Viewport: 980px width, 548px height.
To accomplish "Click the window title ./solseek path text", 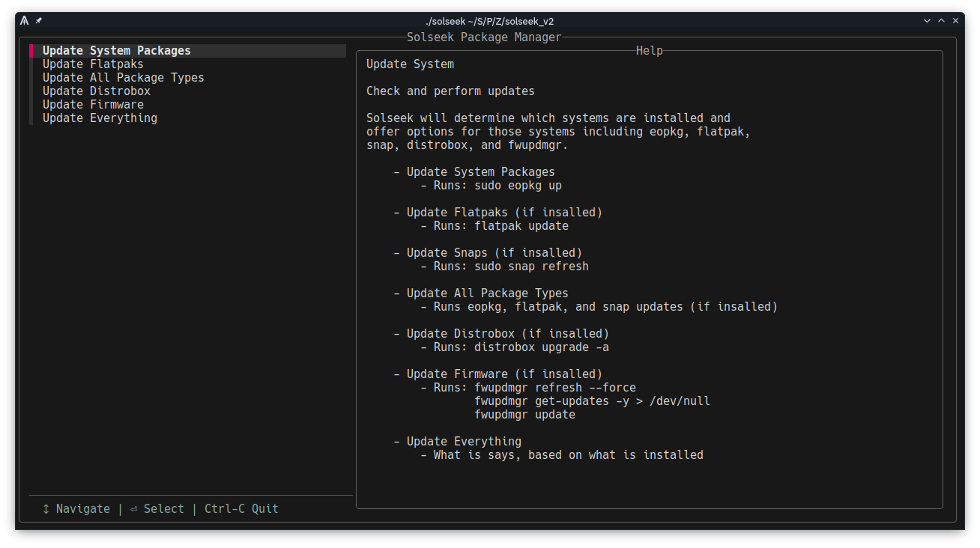I will [489, 21].
